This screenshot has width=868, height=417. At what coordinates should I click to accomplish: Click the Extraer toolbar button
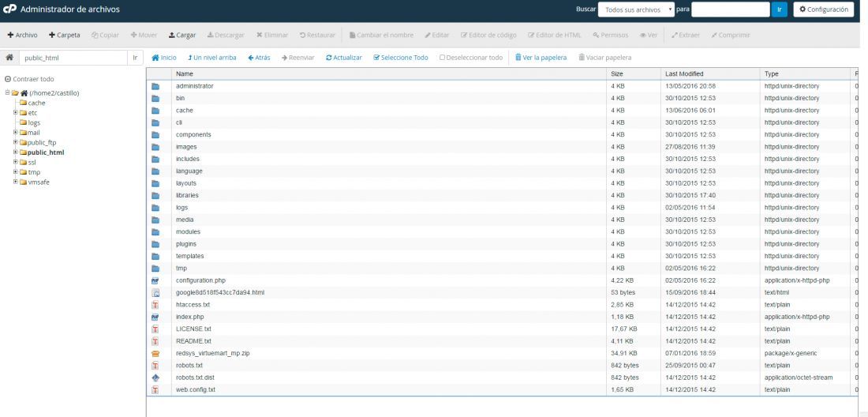(x=686, y=35)
